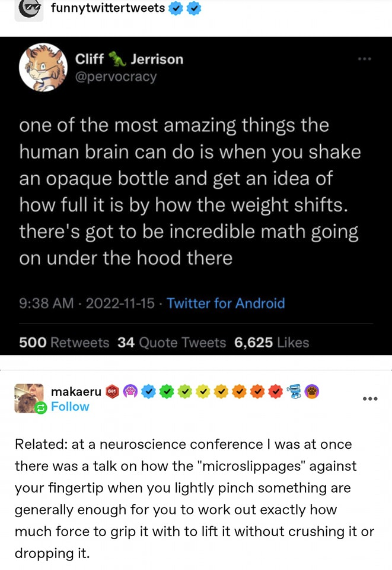View the 500 Retweets count
Image resolution: width=392 pixels, height=570 pixels.
(64, 343)
